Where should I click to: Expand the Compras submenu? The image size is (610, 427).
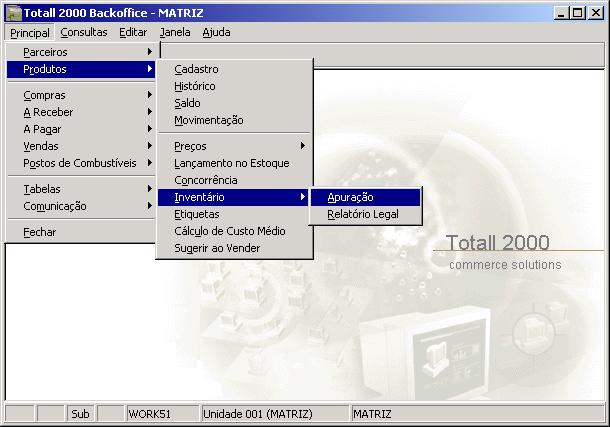click(44, 95)
